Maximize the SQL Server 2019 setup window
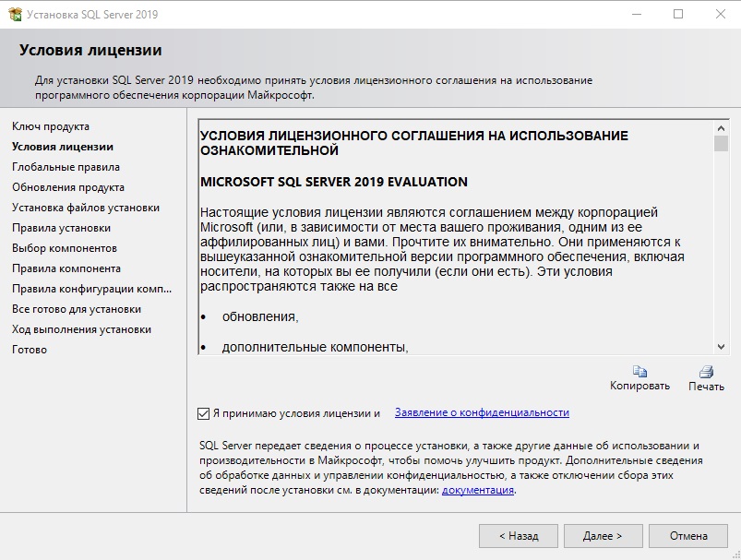 point(678,14)
